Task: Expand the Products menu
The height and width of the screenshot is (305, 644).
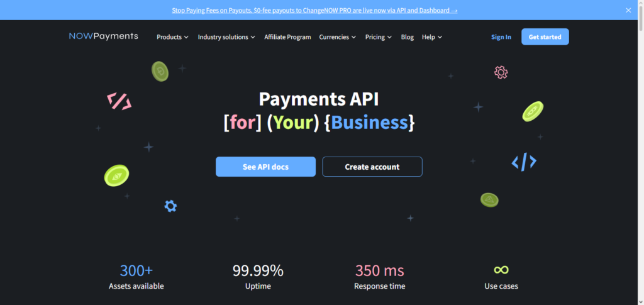Action: pos(172,37)
